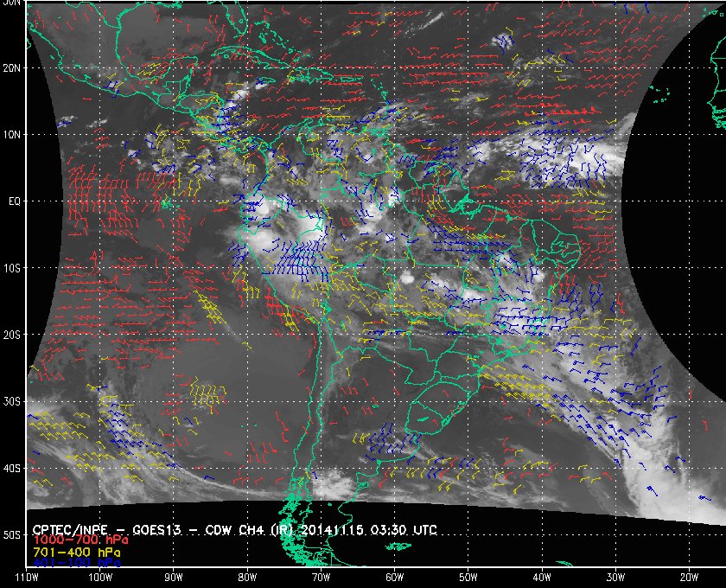726x588 pixels.
Task: Click the 90W longitude label
Action: coord(174,578)
